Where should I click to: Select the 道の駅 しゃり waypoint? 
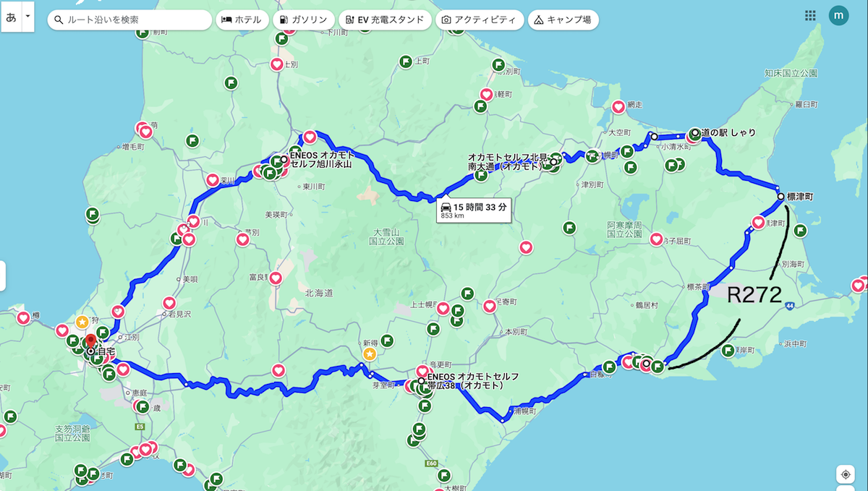tap(694, 133)
